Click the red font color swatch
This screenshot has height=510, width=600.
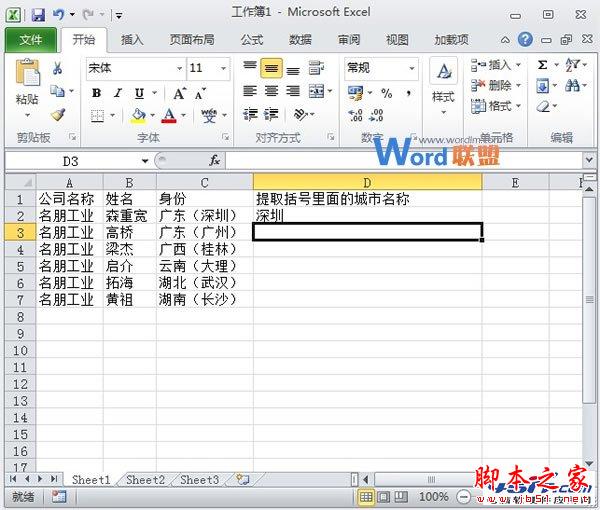[x=169, y=115]
